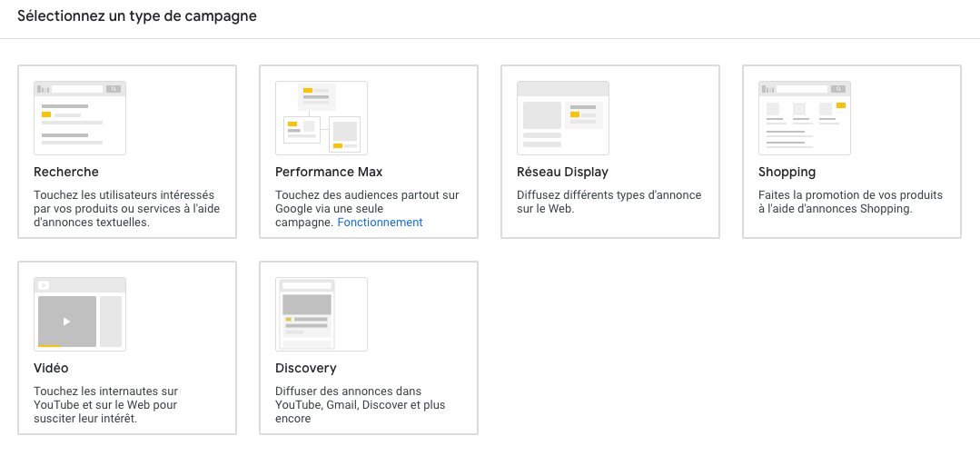This screenshot has height=456, width=980.
Task: Click the Shopping description about annonces Shopping
Action: tap(850, 202)
